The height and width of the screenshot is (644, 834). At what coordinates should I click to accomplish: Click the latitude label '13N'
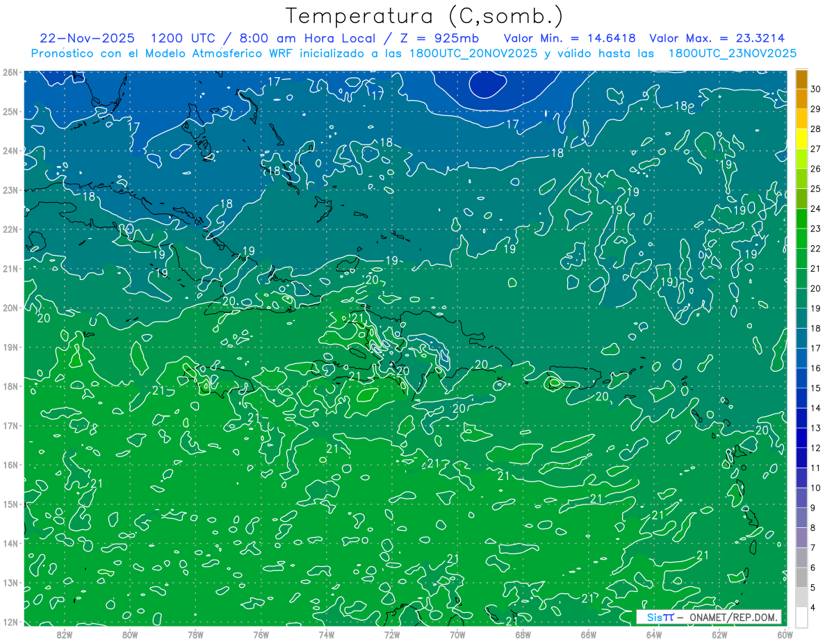[x=10, y=582]
